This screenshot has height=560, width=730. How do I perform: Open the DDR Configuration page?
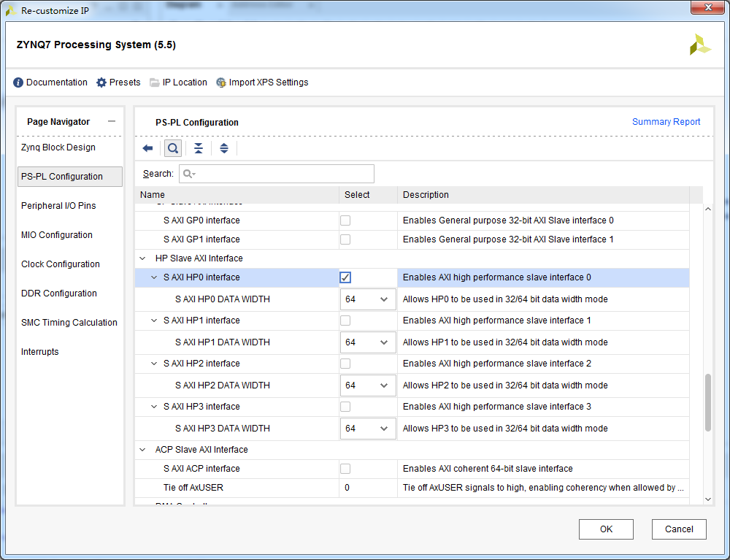(59, 294)
